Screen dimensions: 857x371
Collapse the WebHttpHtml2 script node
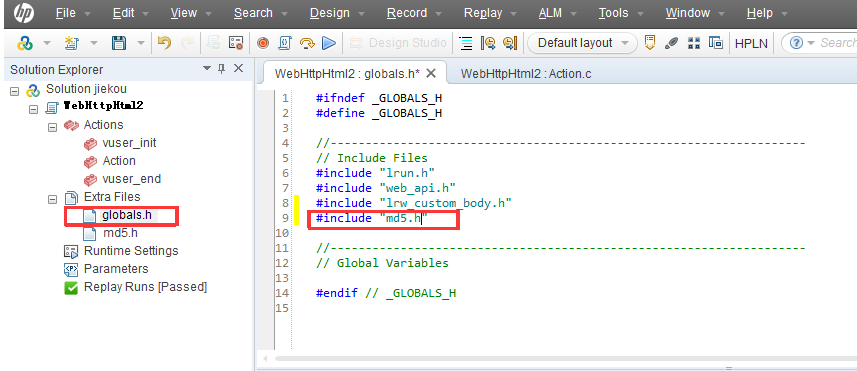[33, 109]
